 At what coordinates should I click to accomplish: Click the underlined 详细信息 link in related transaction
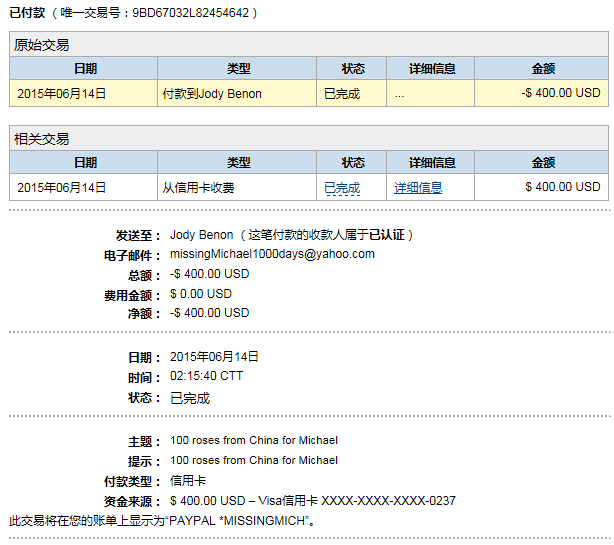(418, 187)
